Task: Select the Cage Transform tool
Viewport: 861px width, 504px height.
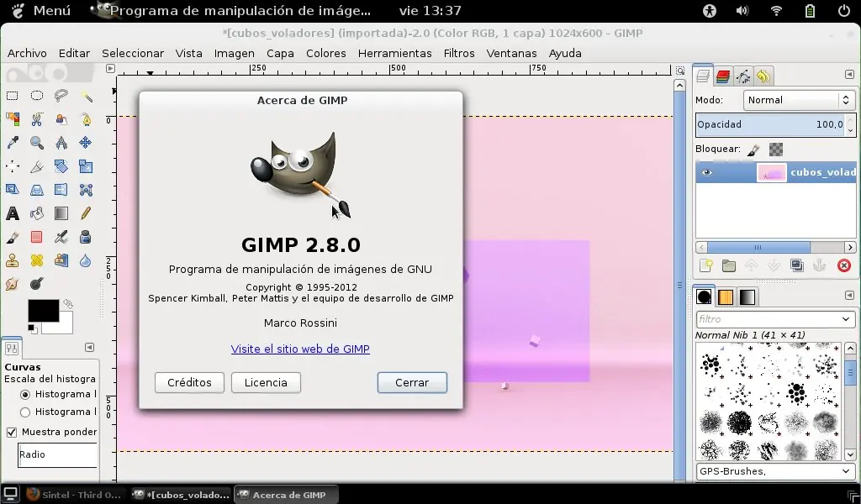Action: coord(86,190)
